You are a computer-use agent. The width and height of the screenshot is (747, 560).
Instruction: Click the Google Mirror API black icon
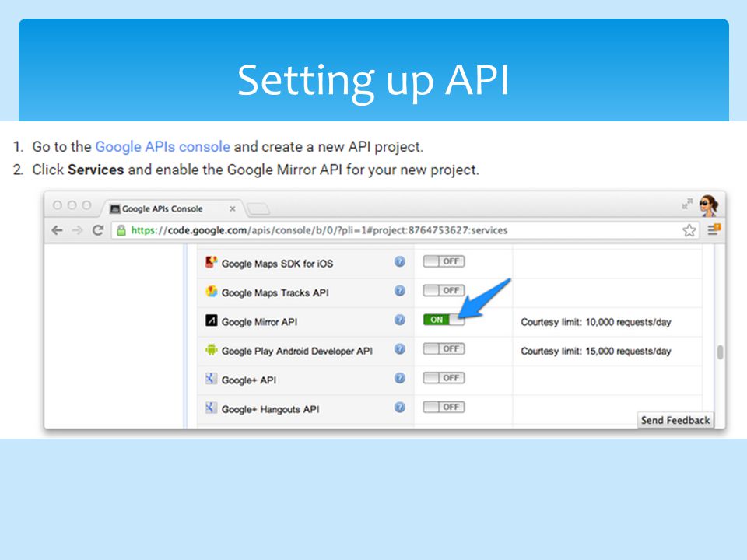(211, 320)
